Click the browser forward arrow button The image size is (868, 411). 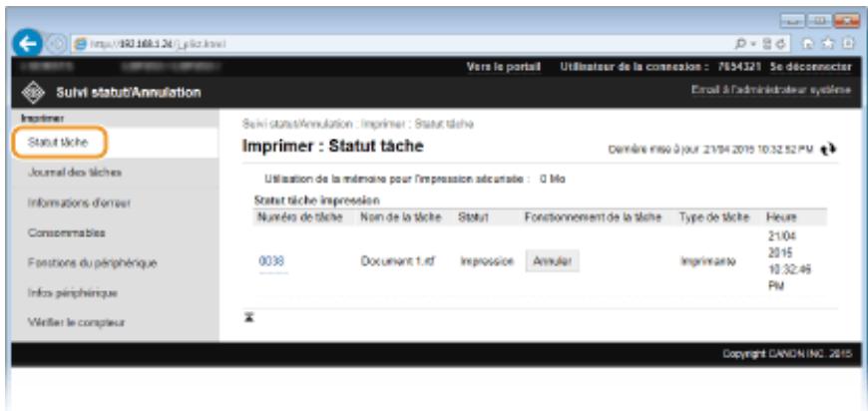55,44
